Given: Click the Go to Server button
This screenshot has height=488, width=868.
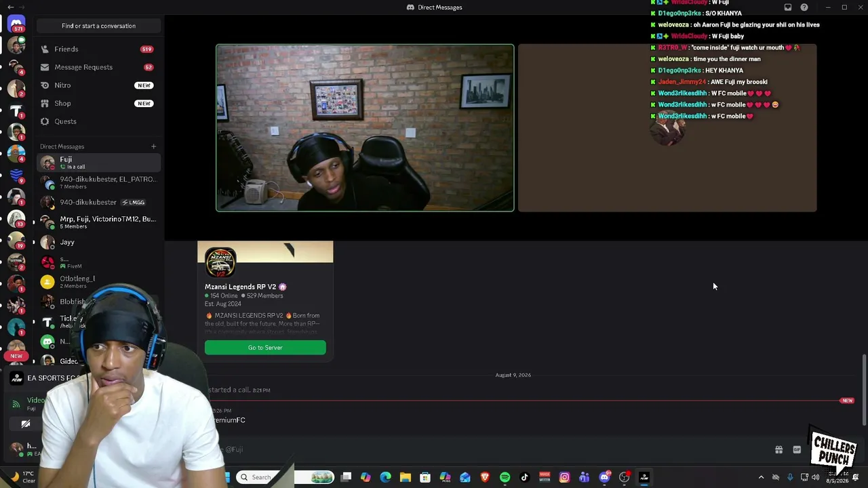Looking at the screenshot, I should click(x=265, y=348).
